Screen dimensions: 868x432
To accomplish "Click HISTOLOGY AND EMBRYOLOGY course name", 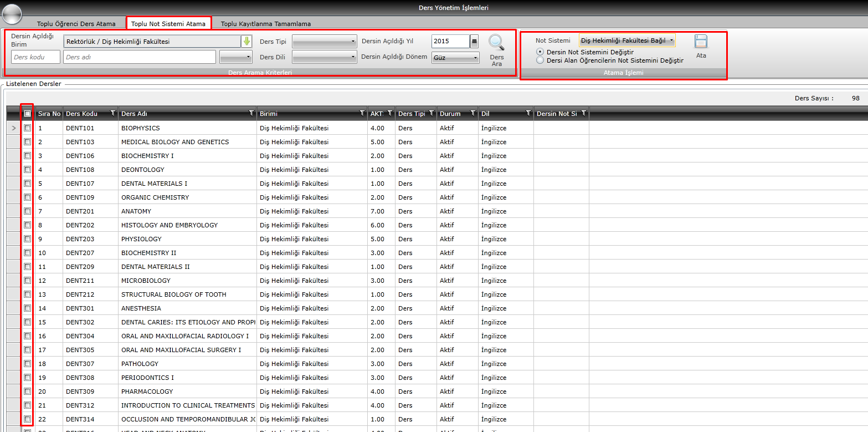I will tap(170, 225).
